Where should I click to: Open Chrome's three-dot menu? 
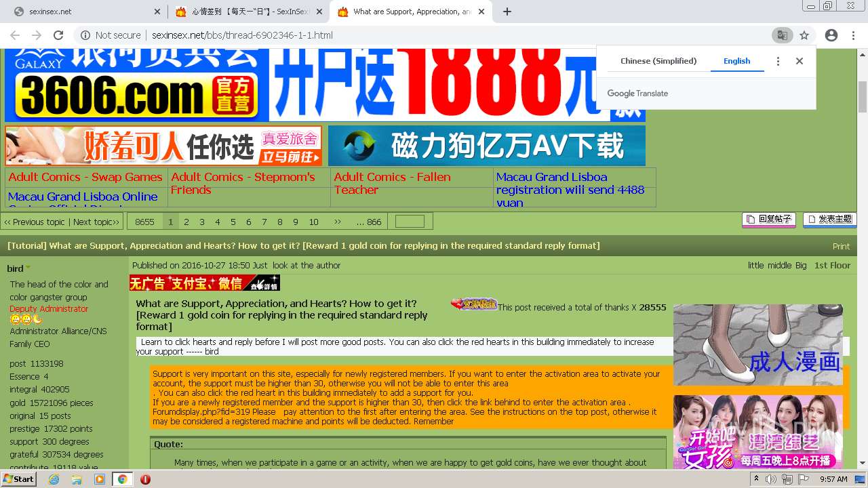[853, 35]
